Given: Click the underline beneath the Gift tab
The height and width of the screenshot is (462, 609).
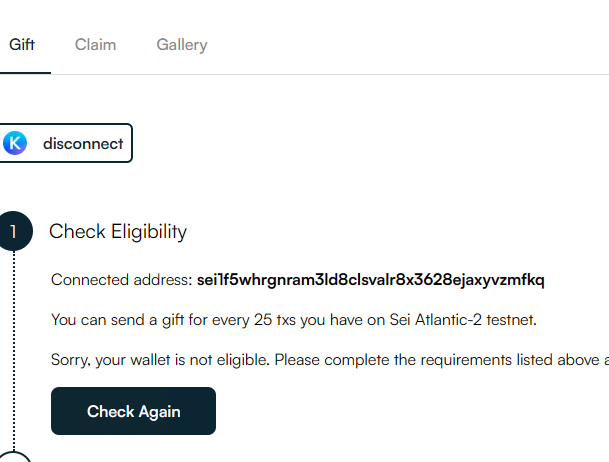Looking at the screenshot, I should pyautogui.click(x=25, y=73).
